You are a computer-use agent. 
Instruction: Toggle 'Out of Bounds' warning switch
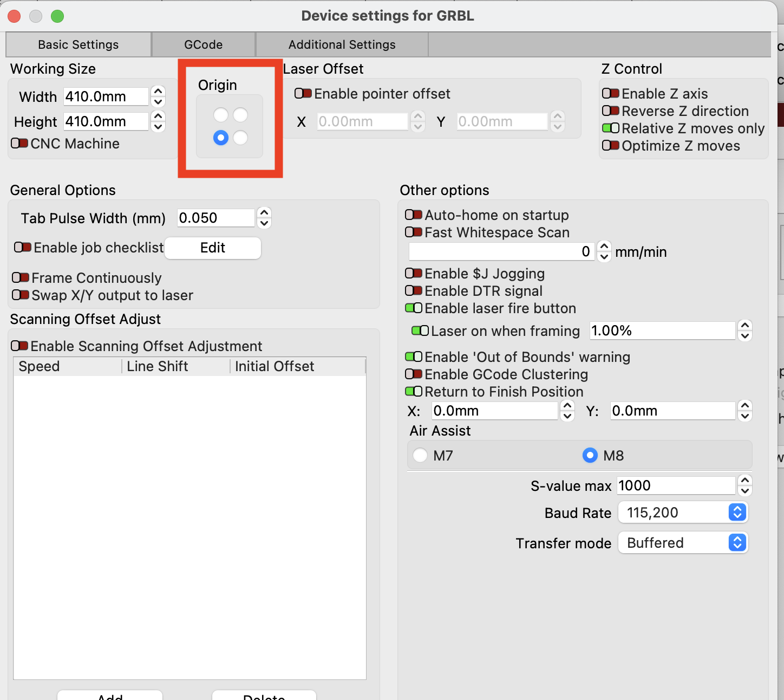pos(414,357)
